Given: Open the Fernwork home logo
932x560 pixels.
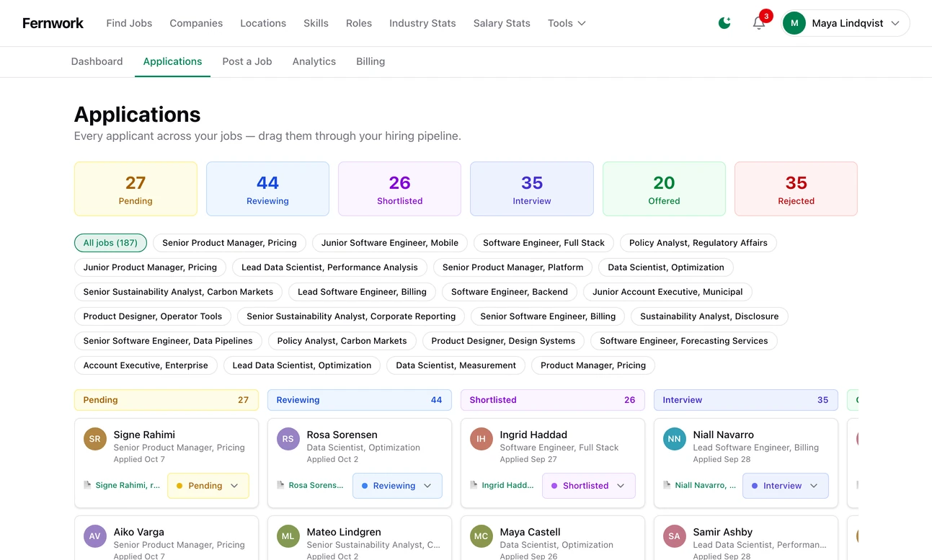Looking at the screenshot, I should click(x=53, y=23).
